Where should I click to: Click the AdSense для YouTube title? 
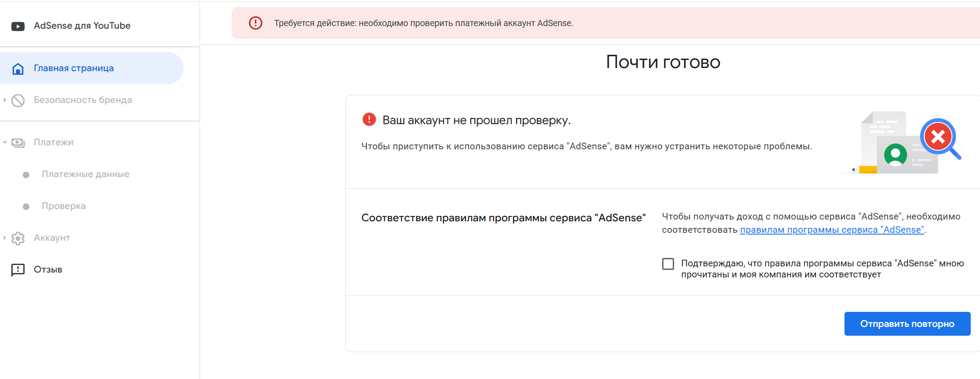(x=82, y=26)
